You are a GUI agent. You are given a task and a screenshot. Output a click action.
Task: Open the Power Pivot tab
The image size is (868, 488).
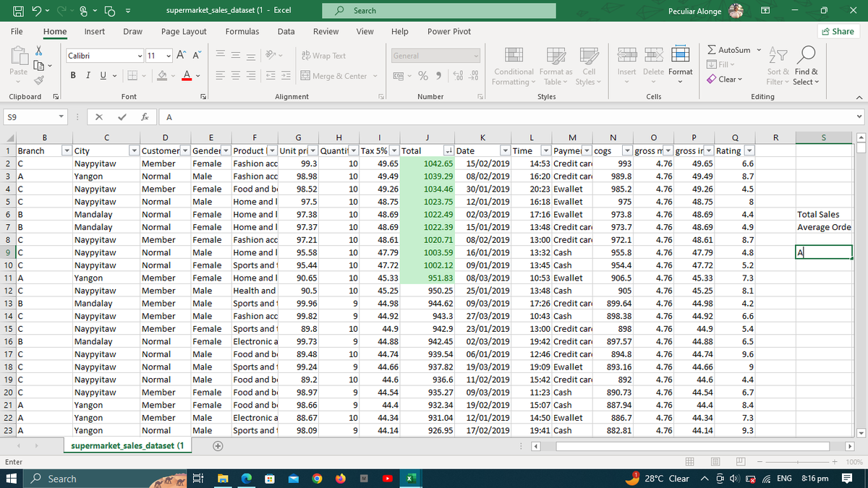point(449,31)
